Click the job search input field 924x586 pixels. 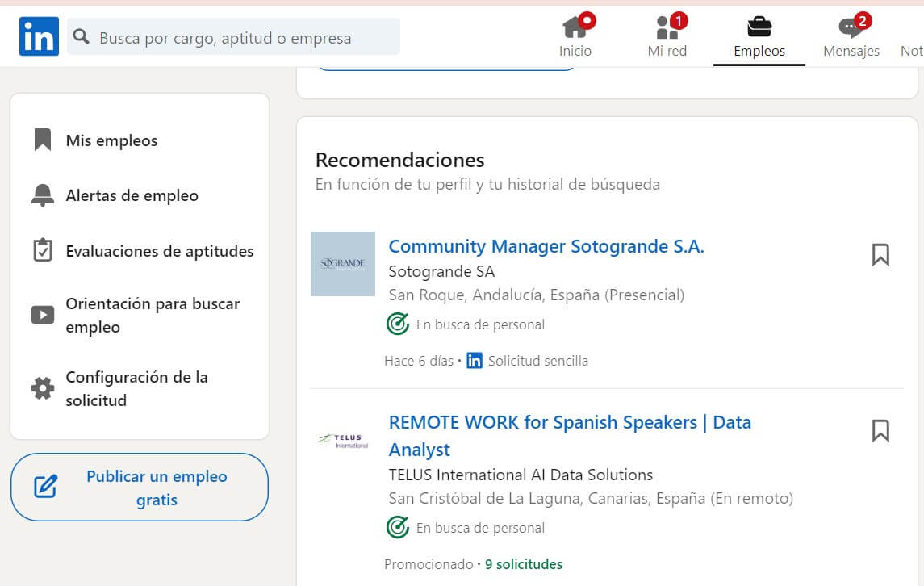tap(234, 36)
